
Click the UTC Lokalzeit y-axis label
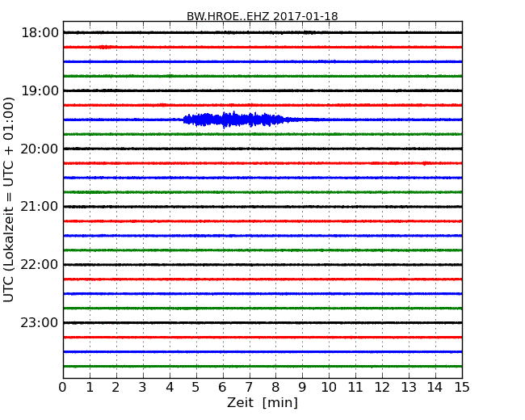[x=8, y=199]
